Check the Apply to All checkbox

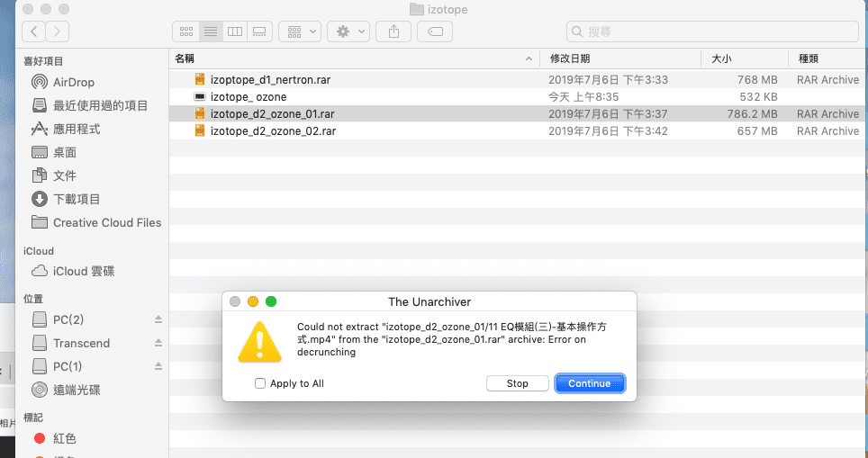point(259,383)
